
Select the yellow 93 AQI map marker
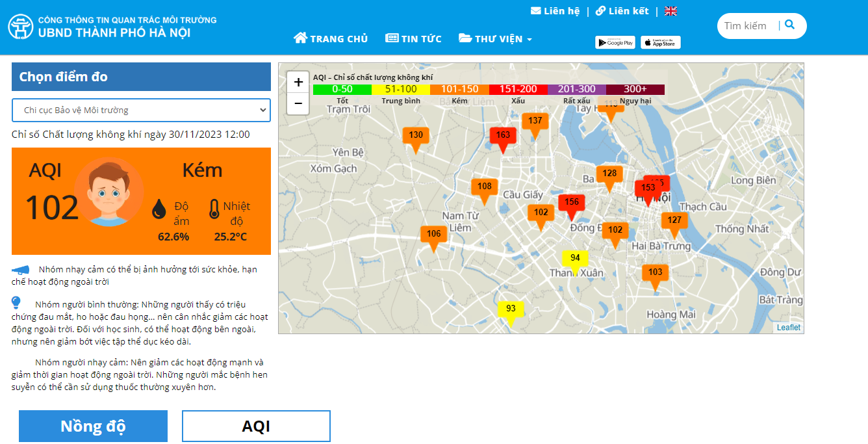click(511, 309)
